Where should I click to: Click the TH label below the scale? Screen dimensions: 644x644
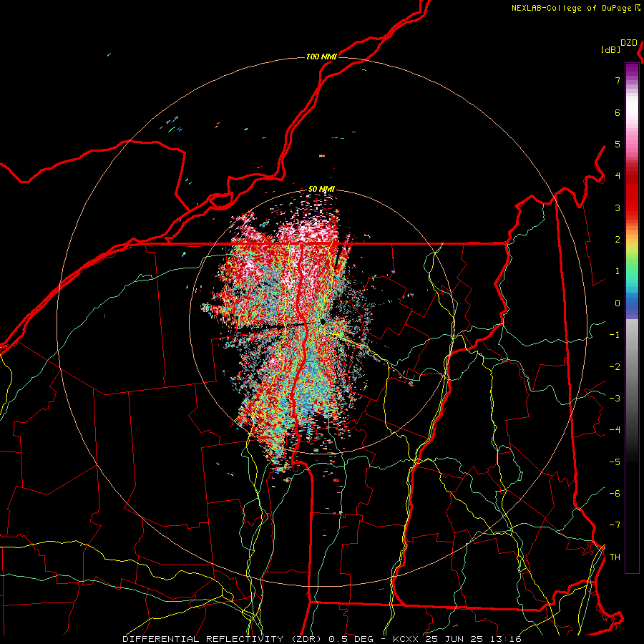coord(615,557)
